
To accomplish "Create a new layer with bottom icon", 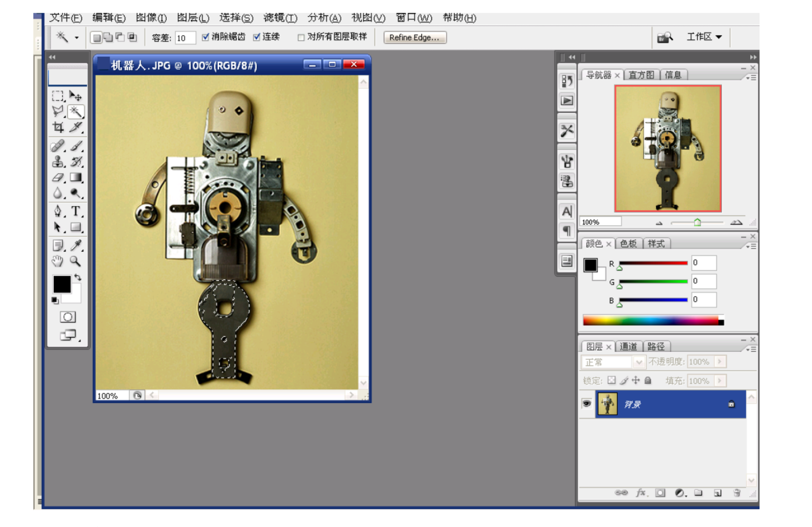I will click(718, 493).
